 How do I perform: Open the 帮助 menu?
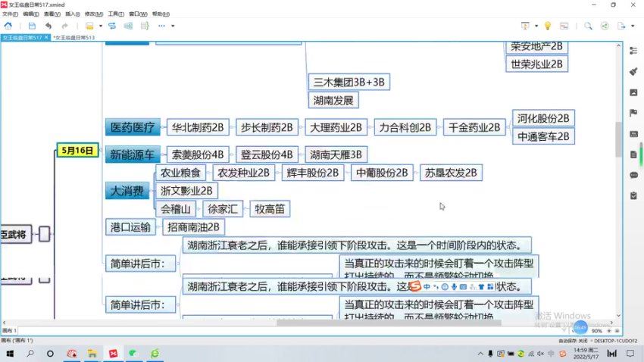[x=161, y=14]
